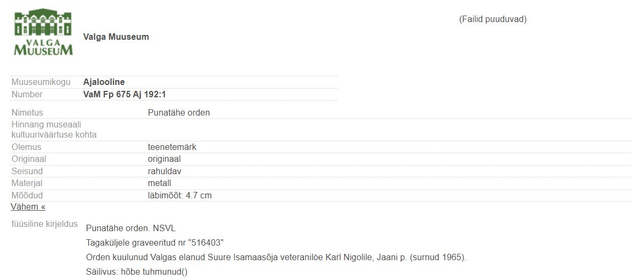The width and height of the screenshot is (644, 279).
Task: Click the Punatähe orden name value
Action: point(178,113)
